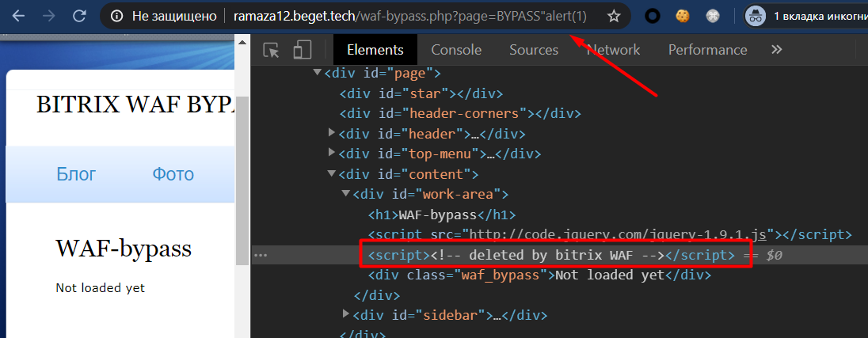Click the BITRIX WAF BYPASS site title
Image resolution: width=868 pixels, height=338 pixels.
click(135, 104)
